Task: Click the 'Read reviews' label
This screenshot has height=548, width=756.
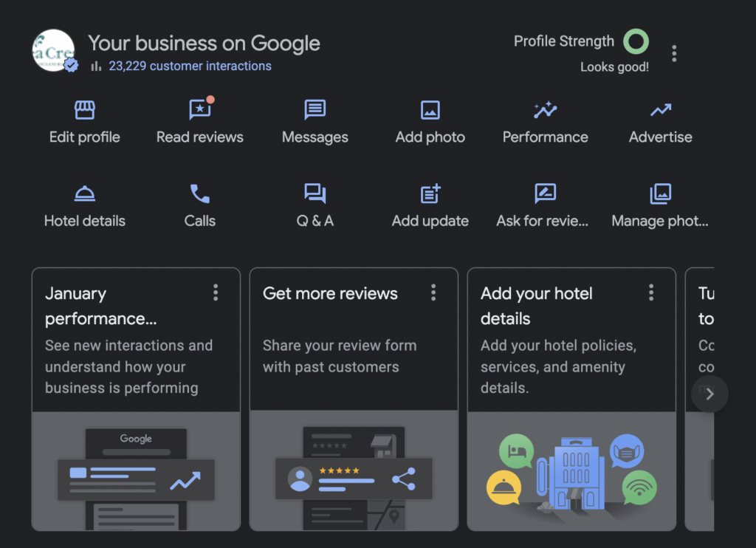Action: coord(200,137)
